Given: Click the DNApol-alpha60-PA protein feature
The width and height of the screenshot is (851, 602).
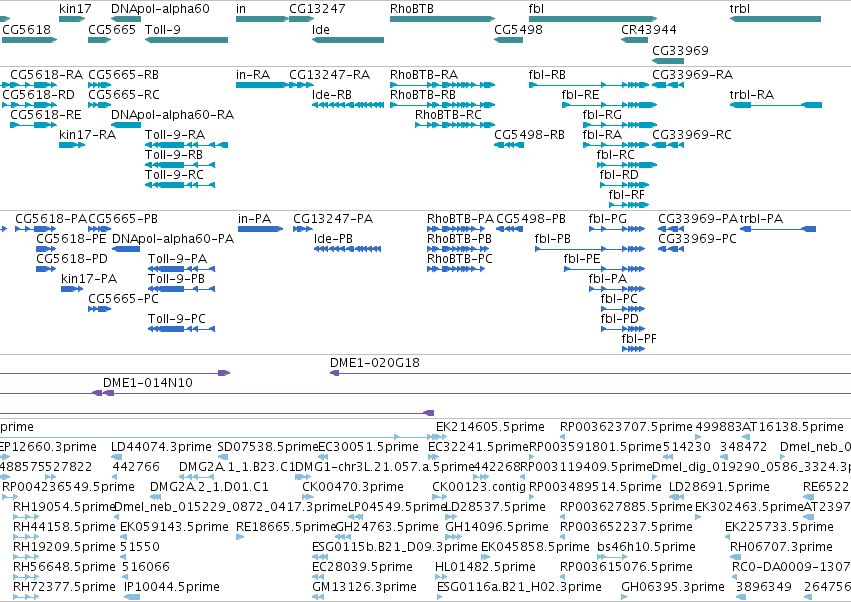Looking at the screenshot, I should click(126, 249).
